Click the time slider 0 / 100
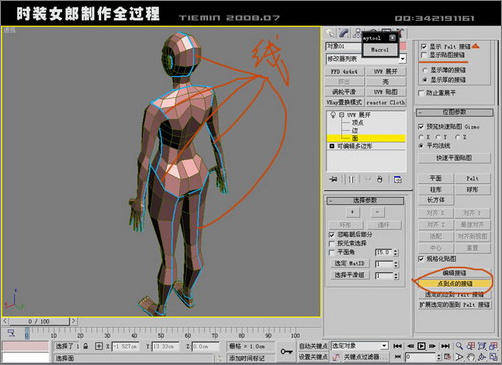 [39, 321]
